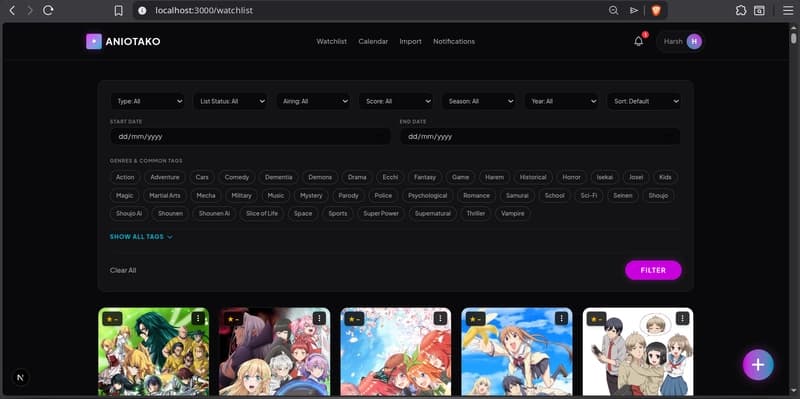Viewport: 800px width, 399px height.
Task: Open three-dot menu on first anime card
Action: (x=198, y=318)
